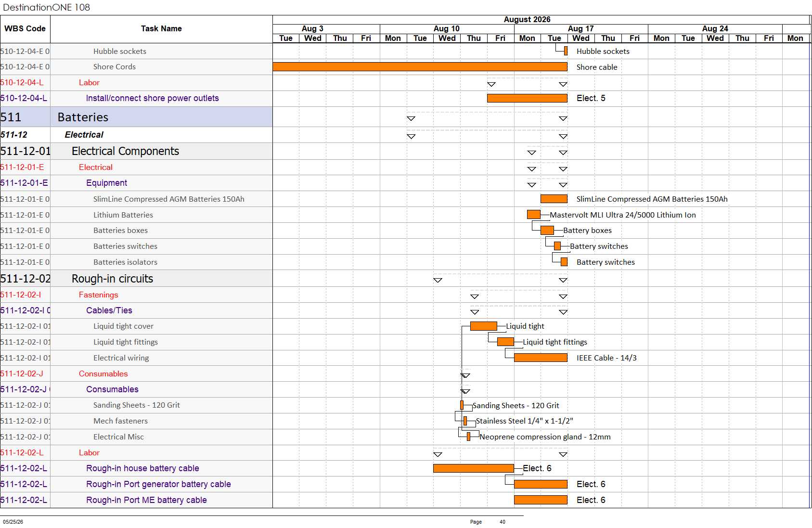Viewport: 812px width, 528px height.
Task: Click the Elect. 5 Gantt bar
Action: (x=527, y=98)
